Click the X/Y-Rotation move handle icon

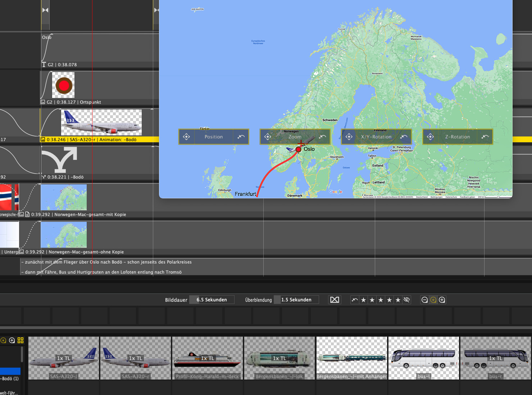coord(349,137)
